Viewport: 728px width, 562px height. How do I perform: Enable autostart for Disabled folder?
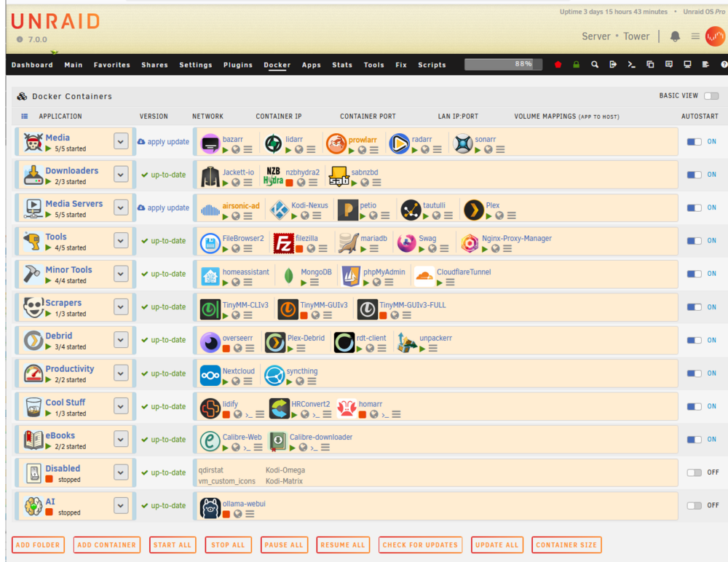point(694,472)
